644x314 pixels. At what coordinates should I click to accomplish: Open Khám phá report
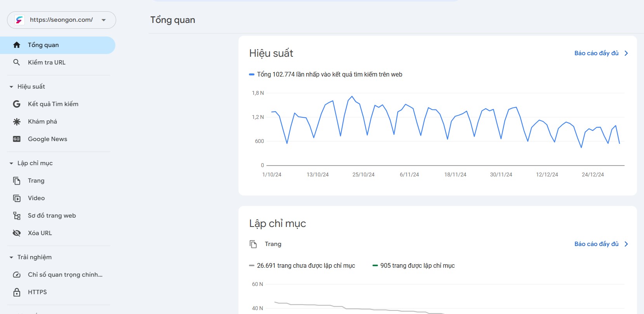coord(42,122)
